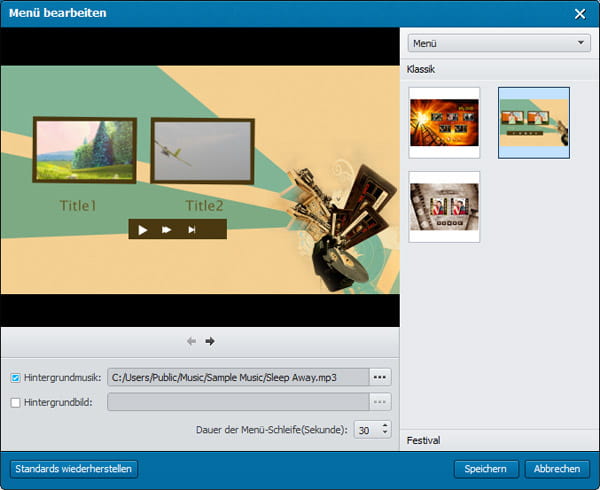This screenshot has width=600, height=490.
Task: Disable the Hintergrundmusik checkbox
Action: pos(15,378)
